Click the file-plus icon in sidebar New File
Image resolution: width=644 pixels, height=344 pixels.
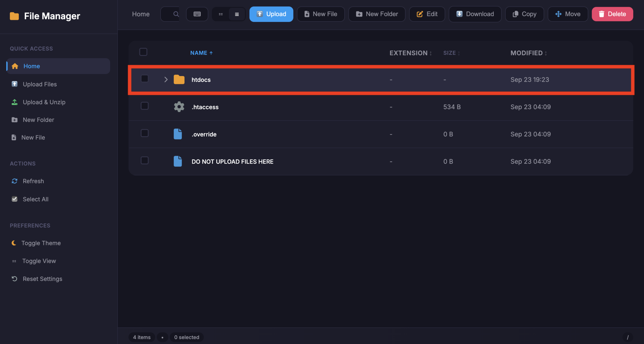pos(14,137)
